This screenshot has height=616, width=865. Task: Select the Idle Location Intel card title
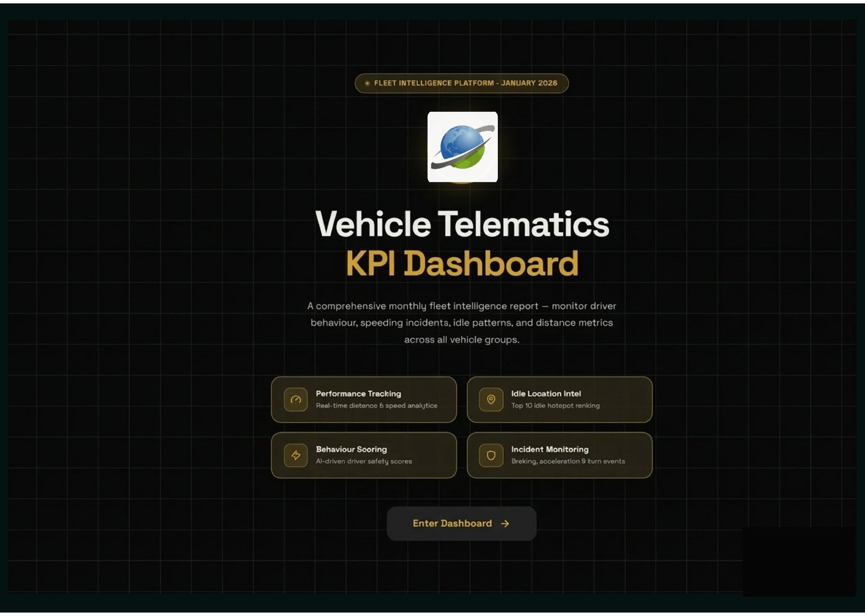pos(546,393)
